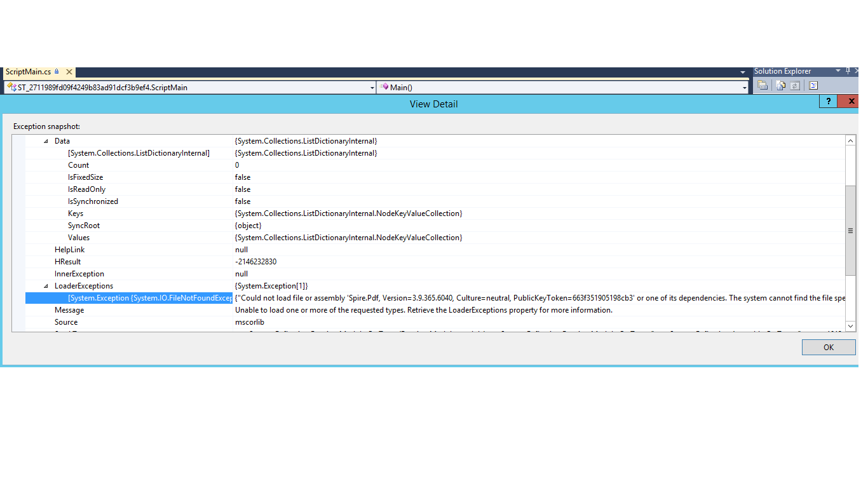This screenshot has height=488, width=868.
Task: Click the {object} SyncRoot value
Action: pos(248,226)
